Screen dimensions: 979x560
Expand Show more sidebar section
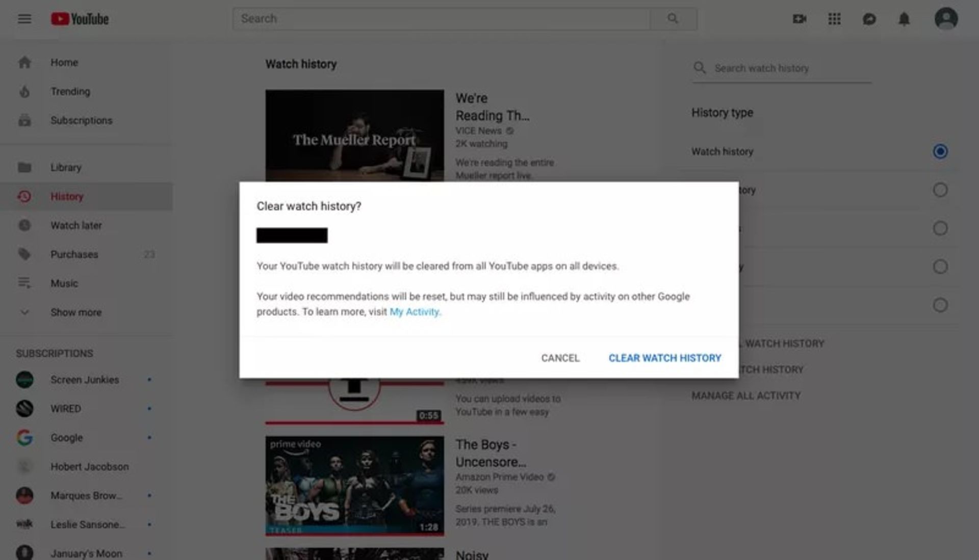pyautogui.click(x=76, y=312)
